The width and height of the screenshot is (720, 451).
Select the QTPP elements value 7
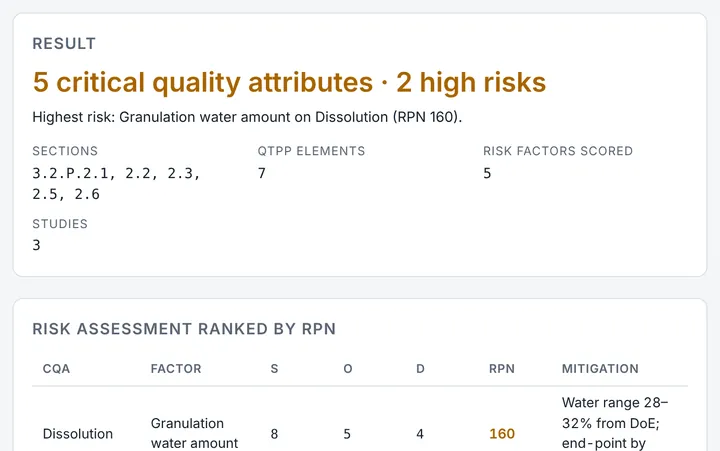[x=262, y=173]
